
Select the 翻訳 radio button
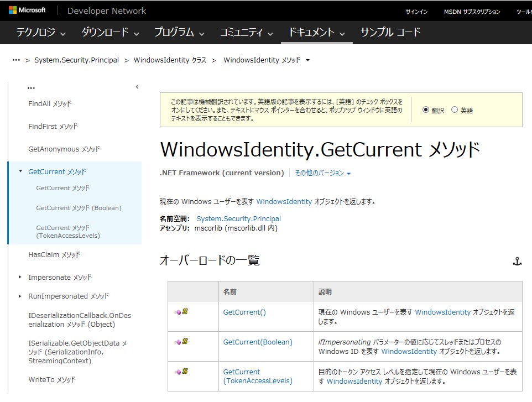[x=426, y=110]
